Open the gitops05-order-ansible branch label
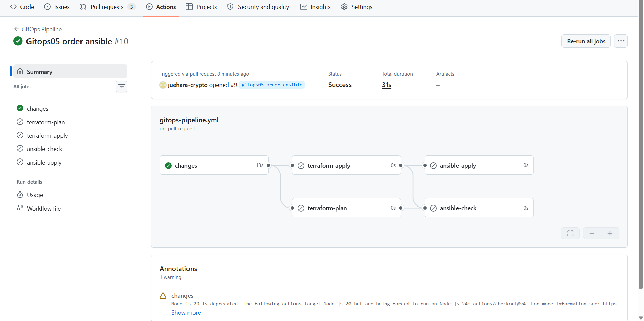Screen dimensions: 644x321 pos(272,85)
